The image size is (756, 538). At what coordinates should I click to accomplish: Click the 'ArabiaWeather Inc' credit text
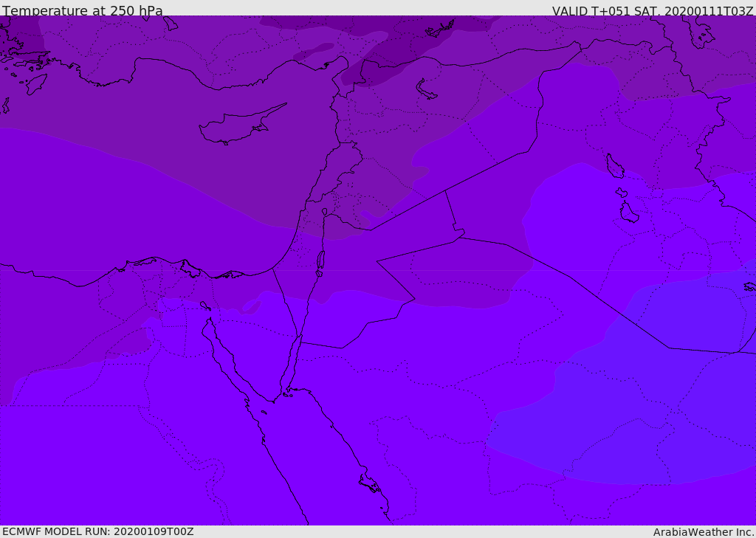(x=704, y=532)
